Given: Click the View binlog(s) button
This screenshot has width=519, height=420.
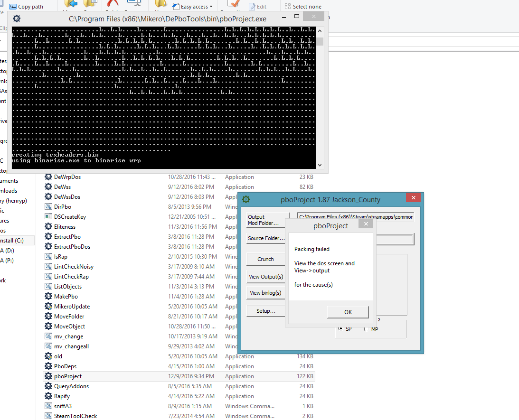Looking at the screenshot, I should coord(266,293).
